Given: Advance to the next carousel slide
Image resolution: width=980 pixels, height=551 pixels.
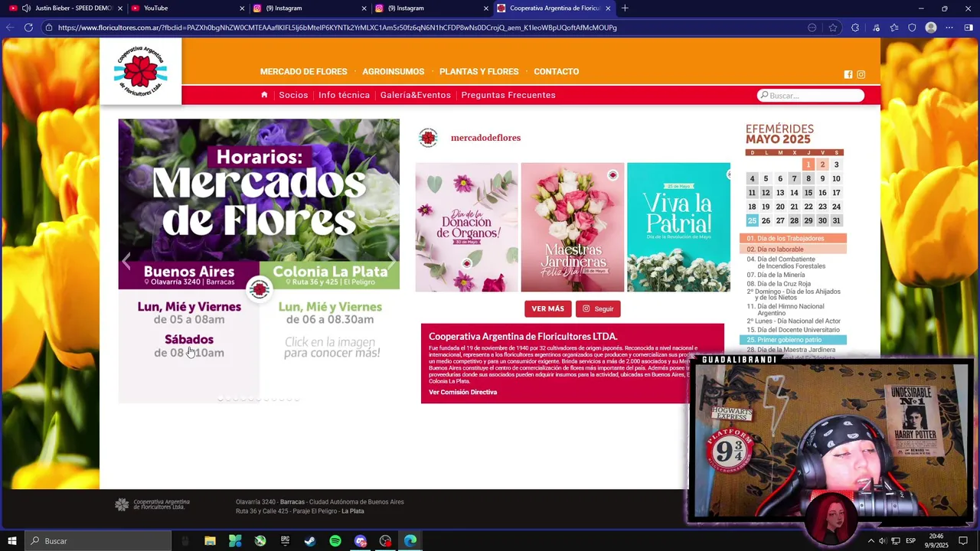Looking at the screenshot, I should pyautogui.click(x=390, y=261).
